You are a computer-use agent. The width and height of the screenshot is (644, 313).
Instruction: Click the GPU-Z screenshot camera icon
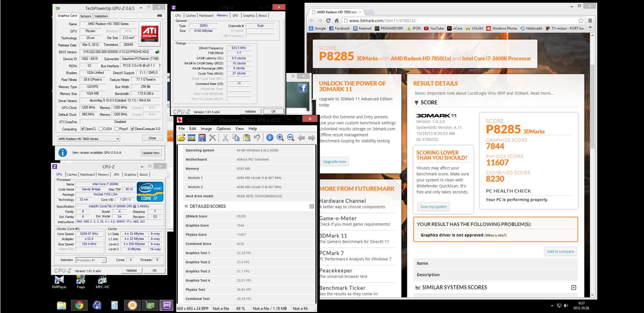[160, 15]
